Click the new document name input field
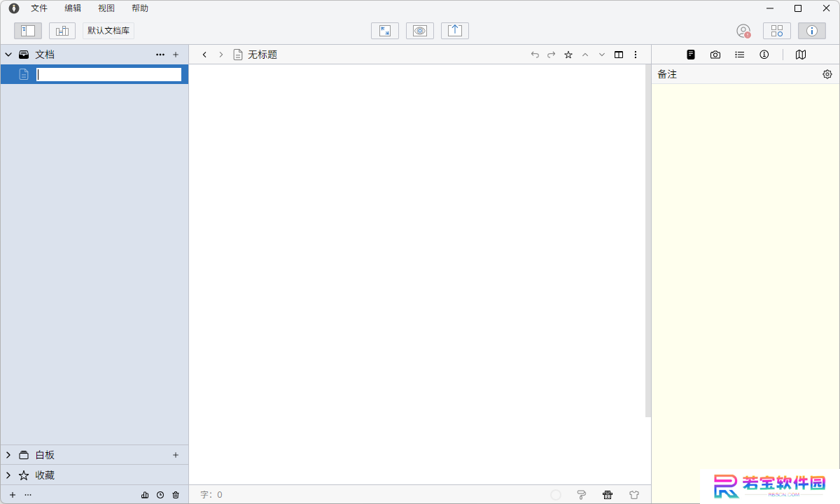840x504 pixels. pos(108,74)
